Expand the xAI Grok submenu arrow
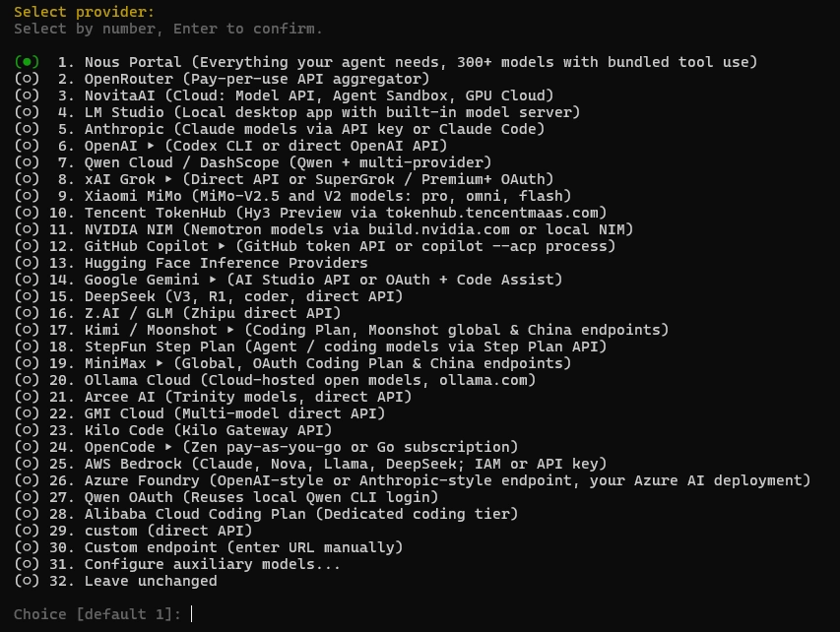The image size is (840, 632). click(168, 179)
